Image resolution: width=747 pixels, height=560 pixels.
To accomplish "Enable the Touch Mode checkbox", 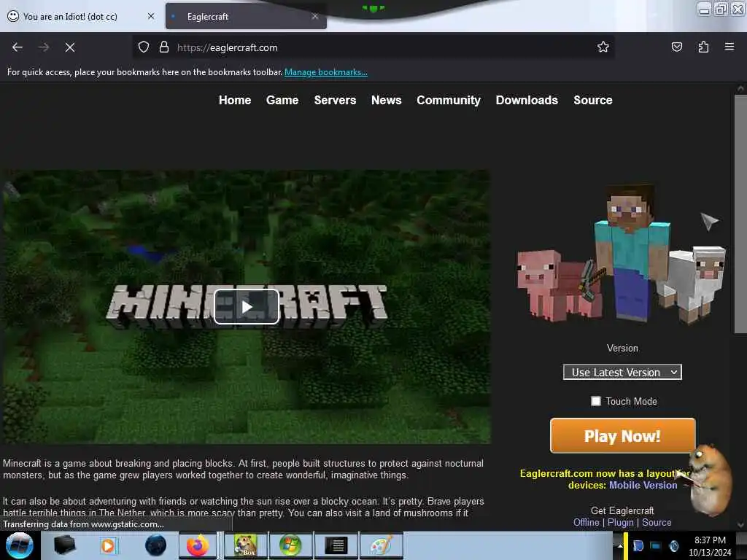I will point(596,402).
